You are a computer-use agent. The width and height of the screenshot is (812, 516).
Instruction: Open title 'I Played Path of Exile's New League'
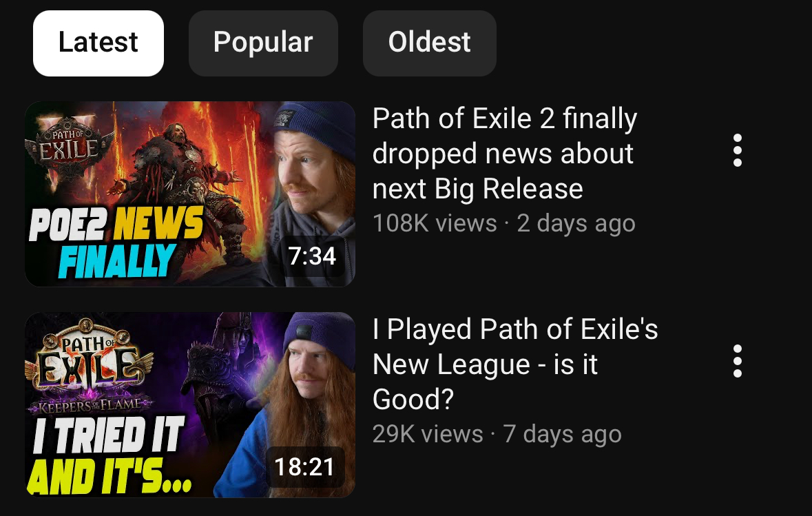(x=515, y=364)
